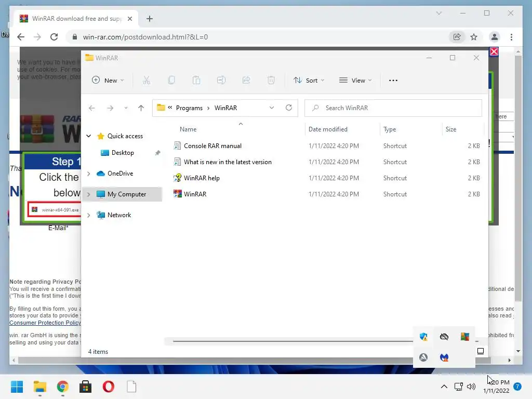Click Programs in address breadcrumb
Image resolution: width=532 pixels, height=399 pixels.
[189, 108]
